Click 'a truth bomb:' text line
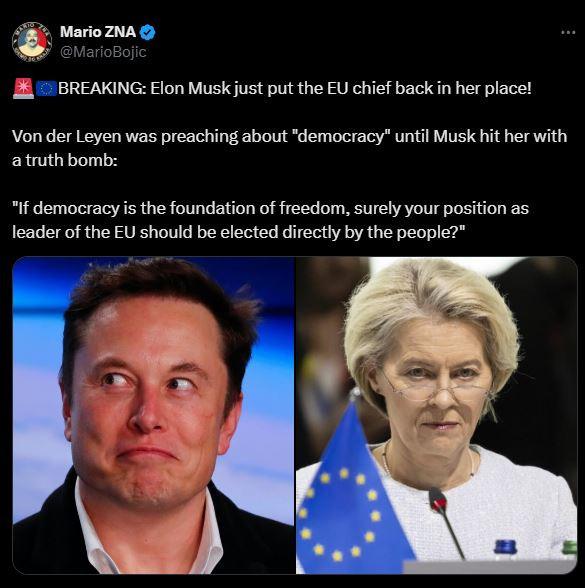The width and height of the screenshot is (585, 588). tap(64, 160)
